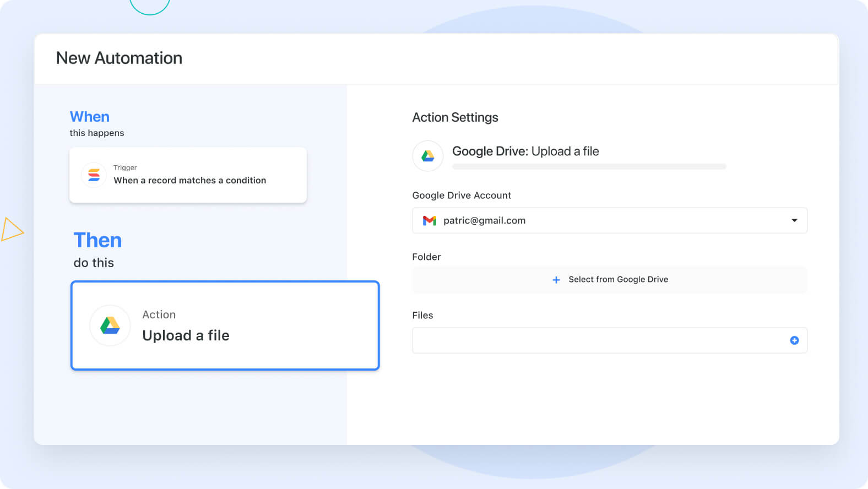This screenshot has height=489, width=868.
Task: Click the Gmail icon next to patric@gmail.com
Action: 430,220
